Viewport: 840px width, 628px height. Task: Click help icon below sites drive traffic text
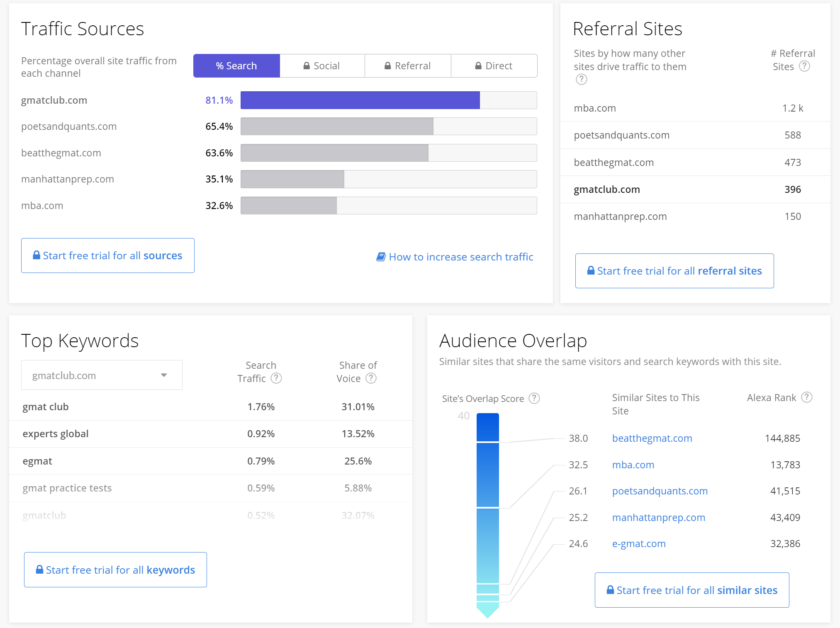tap(581, 79)
